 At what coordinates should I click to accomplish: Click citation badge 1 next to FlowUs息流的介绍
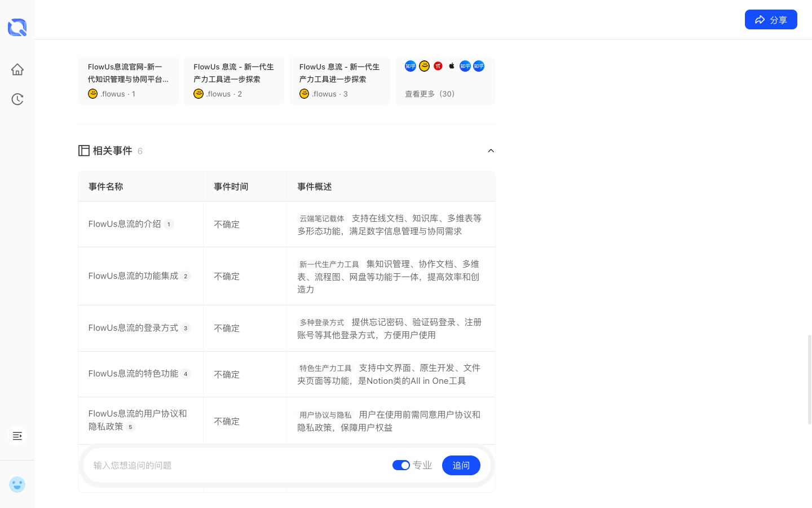pyautogui.click(x=169, y=224)
